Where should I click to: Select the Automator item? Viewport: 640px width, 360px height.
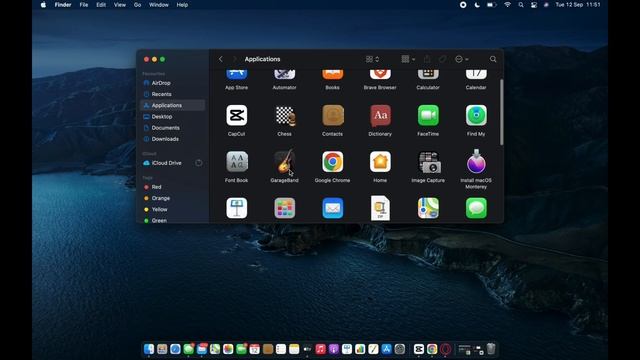[284, 80]
